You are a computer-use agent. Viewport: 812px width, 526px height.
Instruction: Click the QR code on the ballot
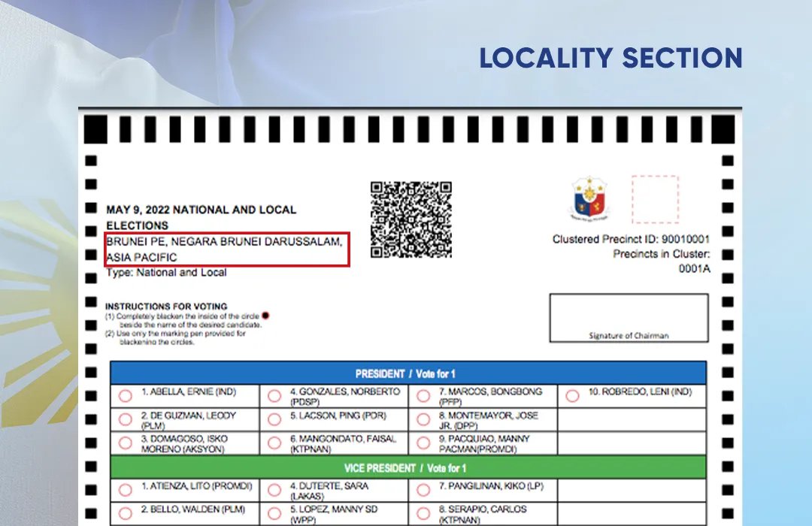point(411,219)
